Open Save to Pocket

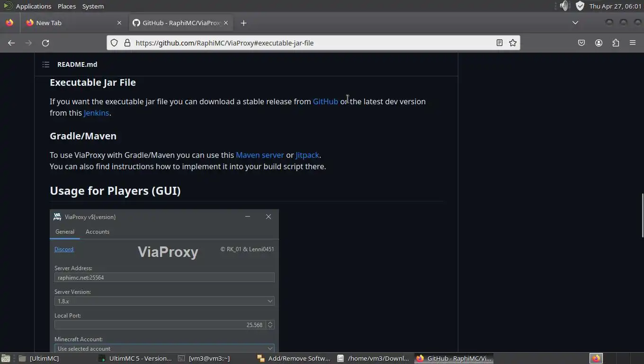click(581, 43)
